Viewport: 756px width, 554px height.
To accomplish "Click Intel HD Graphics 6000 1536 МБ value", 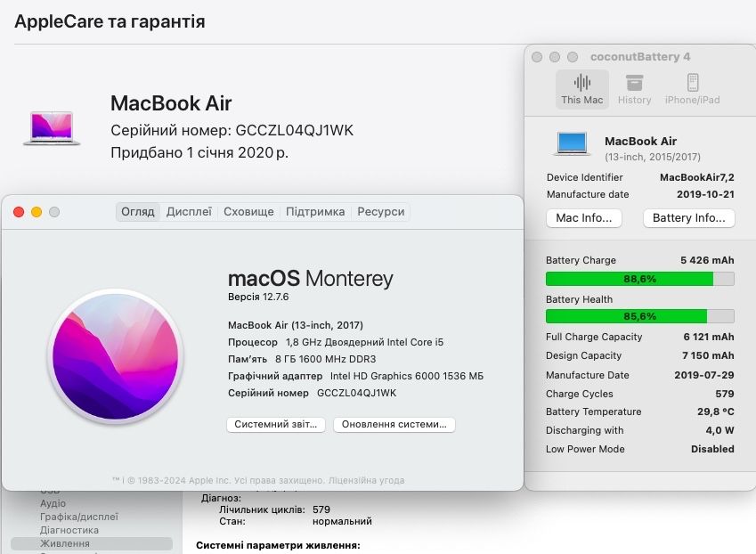I will click(x=407, y=376).
